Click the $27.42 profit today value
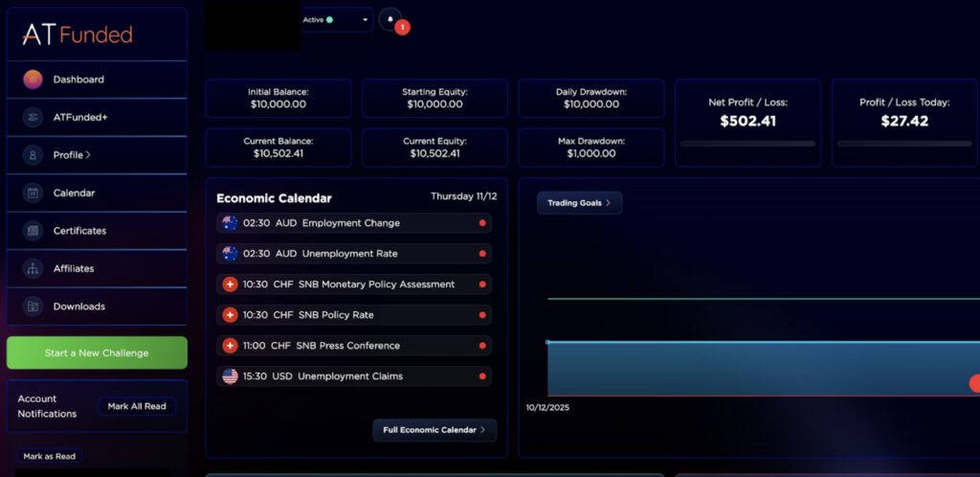This screenshot has height=477, width=980. click(904, 122)
